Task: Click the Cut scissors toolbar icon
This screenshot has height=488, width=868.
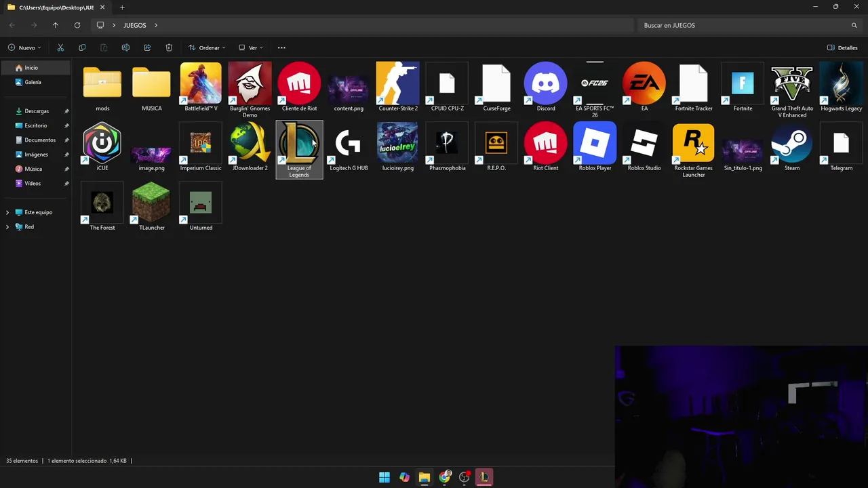Action: coord(60,47)
